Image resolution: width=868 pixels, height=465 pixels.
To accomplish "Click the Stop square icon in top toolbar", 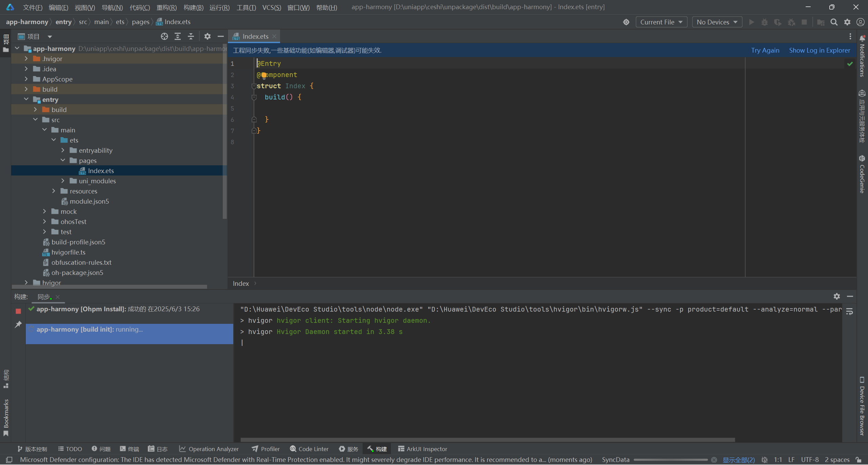I will coord(804,22).
